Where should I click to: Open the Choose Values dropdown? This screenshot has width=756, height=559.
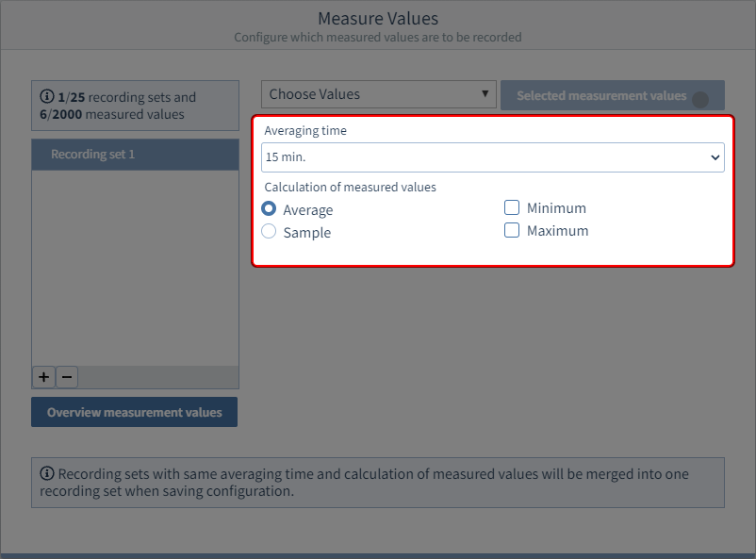(x=377, y=94)
